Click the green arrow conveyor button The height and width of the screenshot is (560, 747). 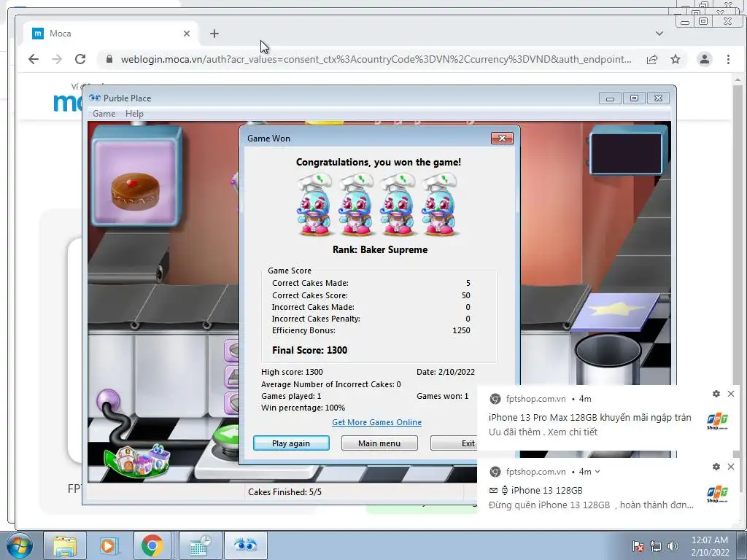coord(226,435)
